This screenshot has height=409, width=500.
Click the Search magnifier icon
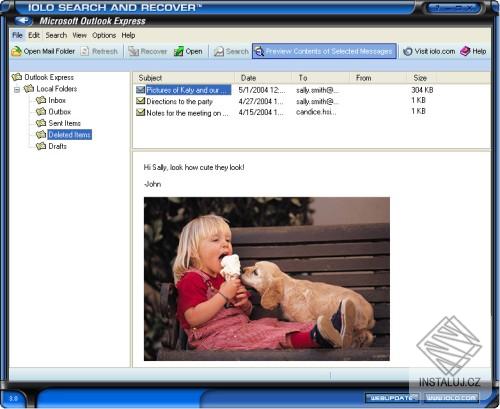coord(219,51)
